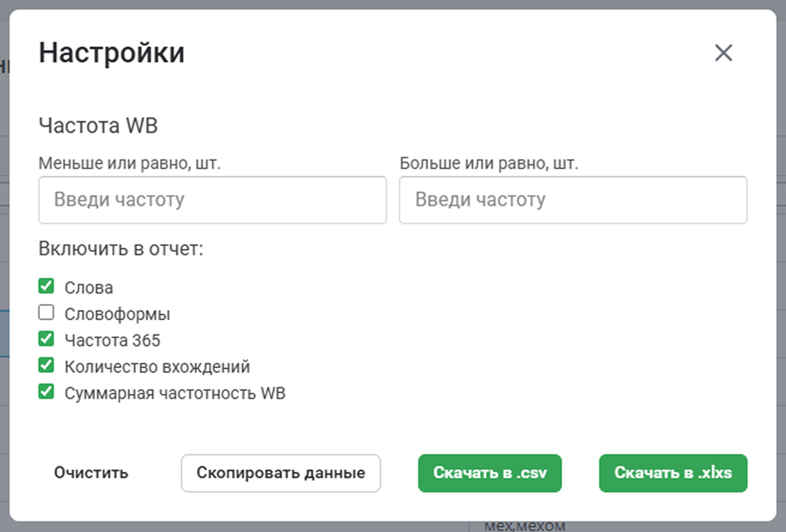Click the Скопировать данные button

point(281,473)
